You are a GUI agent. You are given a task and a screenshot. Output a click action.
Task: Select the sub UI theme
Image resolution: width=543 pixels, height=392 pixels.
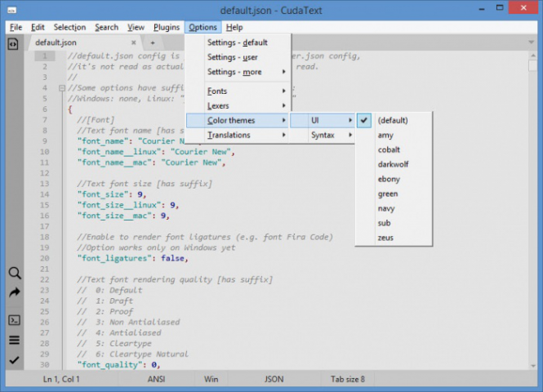(394, 223)
